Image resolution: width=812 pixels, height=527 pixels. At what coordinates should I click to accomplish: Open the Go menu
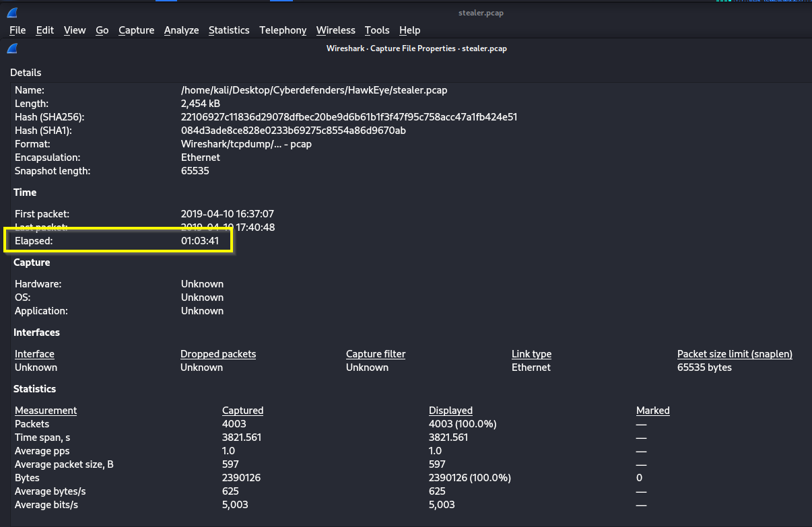pyautogui.click(x=102, y=30)
